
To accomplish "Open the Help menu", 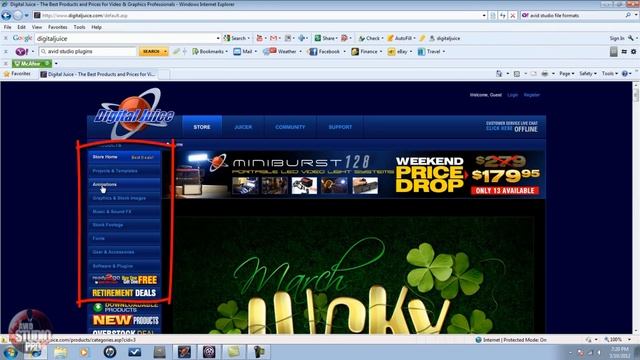I will [x=96, y=27].
